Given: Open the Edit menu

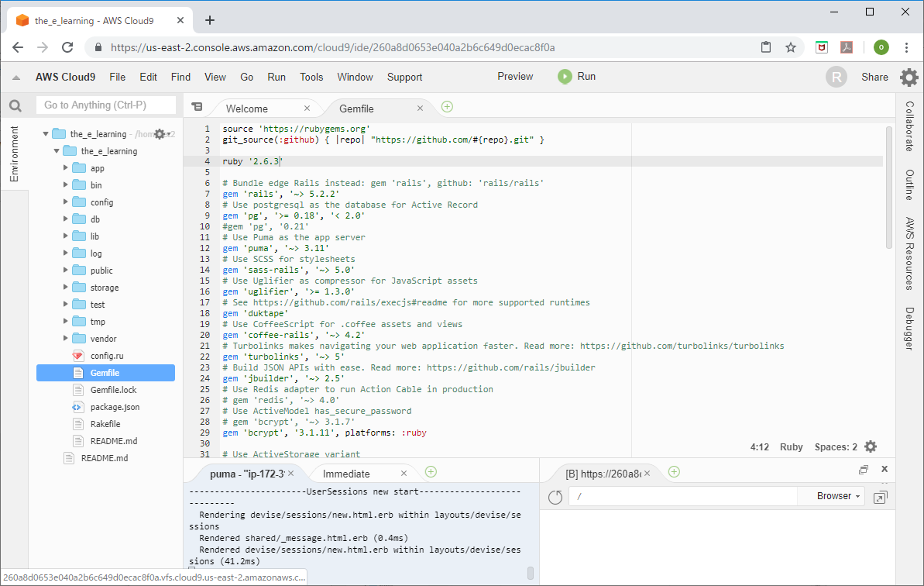Looking at the screenshot, I should [148, 78].
